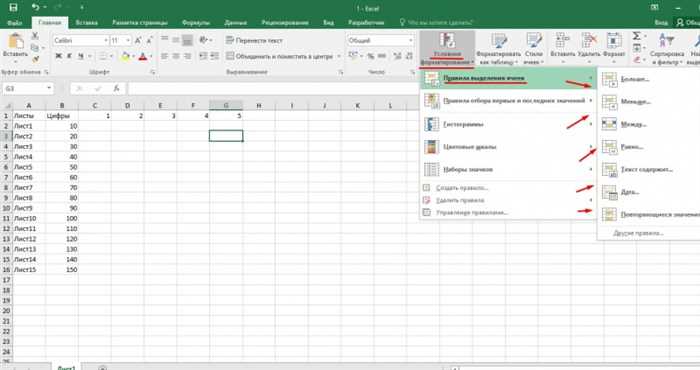Expand the Name Box G3 dropdown arrow

pos(49,88)
